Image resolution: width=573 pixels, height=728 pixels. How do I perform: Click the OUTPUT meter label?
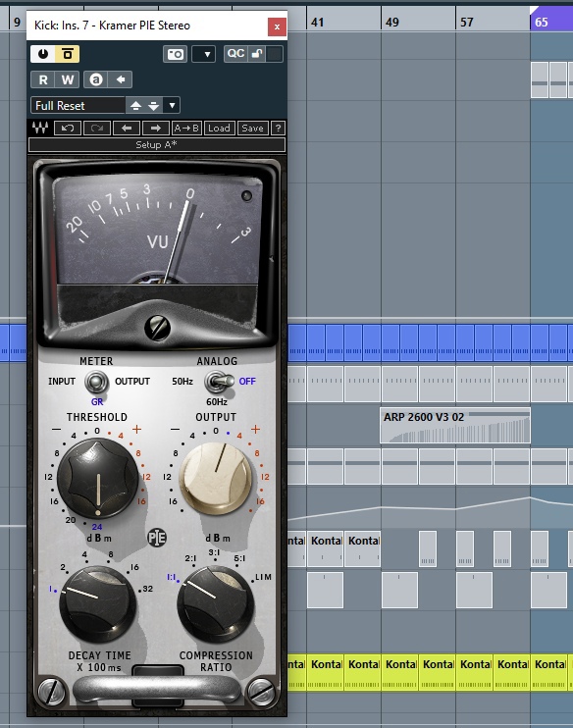132,382
